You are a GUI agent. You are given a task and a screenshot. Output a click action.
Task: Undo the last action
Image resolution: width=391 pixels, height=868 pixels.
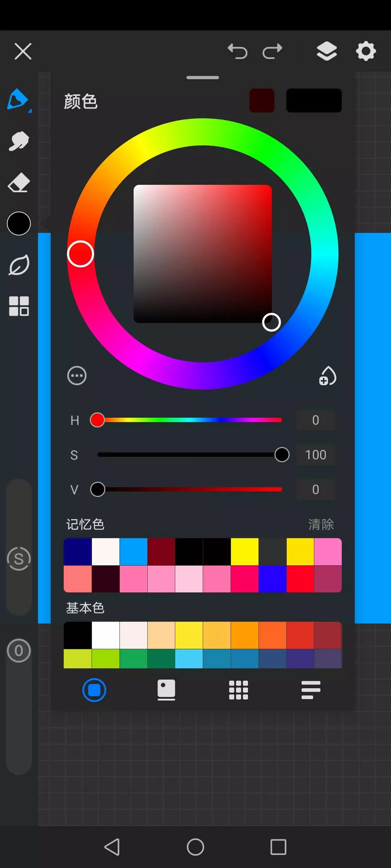(237, 51)
